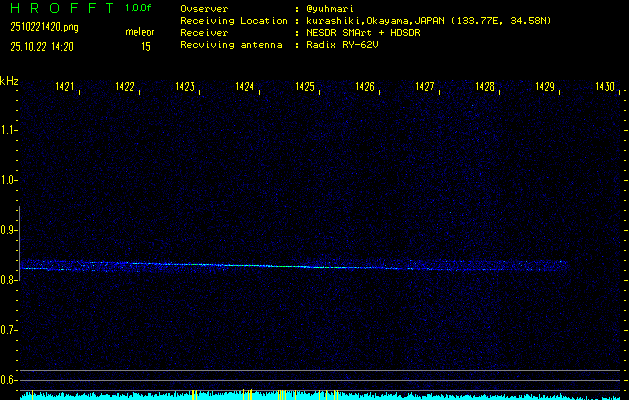Image resolution: width=629 pixels, height=400 pixels.
Task: Select the 0.6 kHz axis label
Action: 9,380
